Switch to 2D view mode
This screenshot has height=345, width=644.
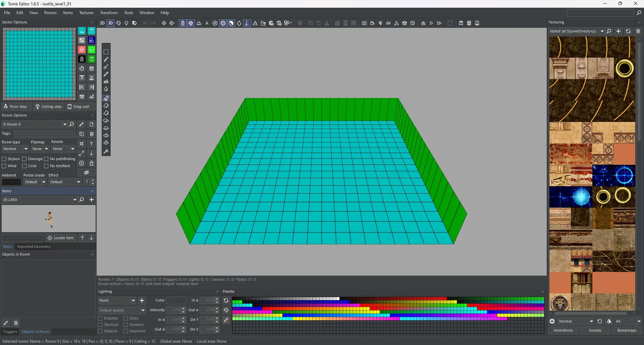pos(102,23)
